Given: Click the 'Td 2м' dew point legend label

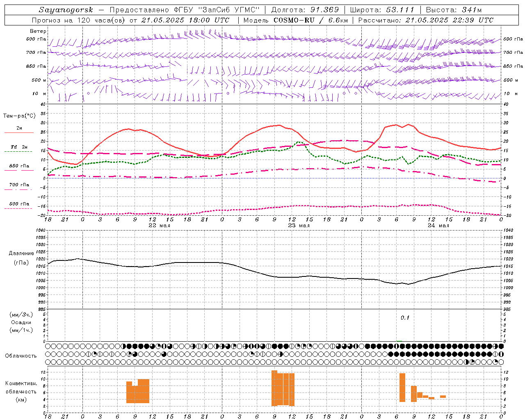Looking at the screenshot, I should [19, 147].
